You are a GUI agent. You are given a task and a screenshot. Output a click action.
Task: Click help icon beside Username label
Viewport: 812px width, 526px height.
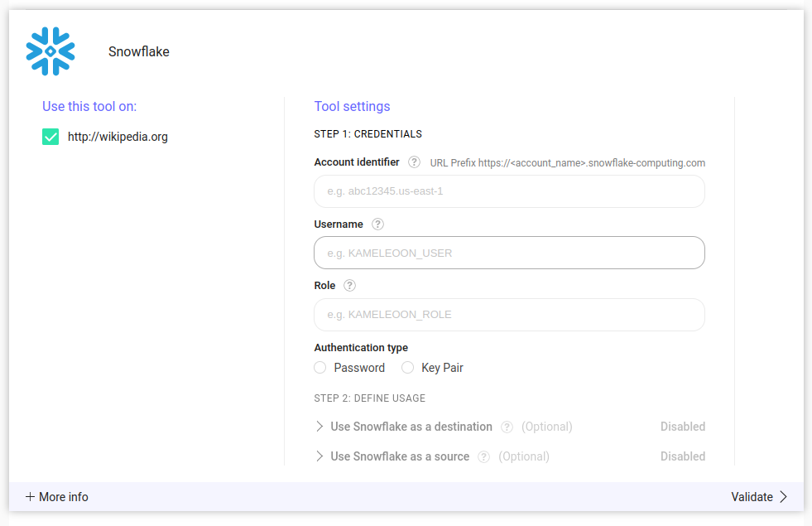[x=377, y=224]
